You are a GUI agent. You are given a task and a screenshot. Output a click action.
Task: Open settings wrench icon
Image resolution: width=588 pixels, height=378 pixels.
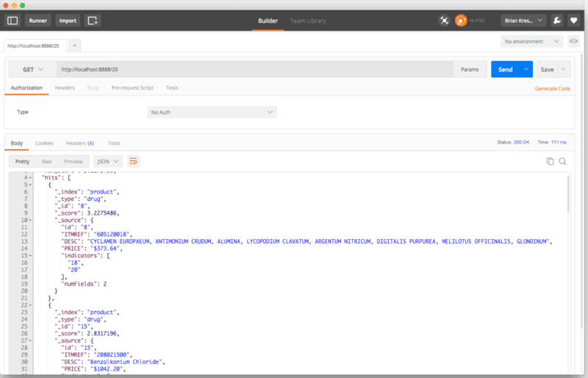pos(557,21)
